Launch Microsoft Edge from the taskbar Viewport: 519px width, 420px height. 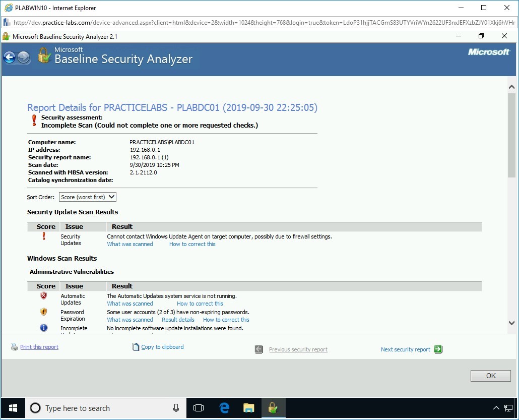click(x=224, y=408)
